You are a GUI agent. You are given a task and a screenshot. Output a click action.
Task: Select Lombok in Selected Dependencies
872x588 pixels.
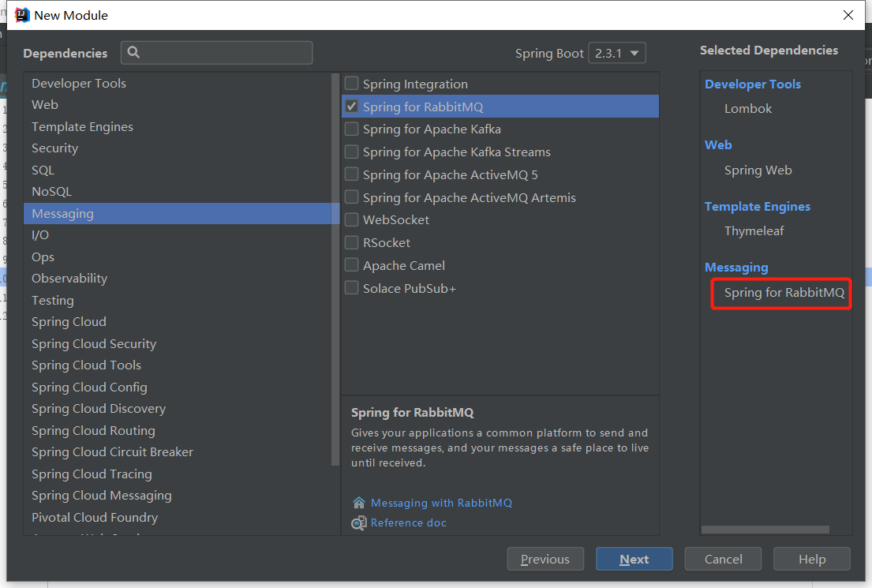(748, 109)
